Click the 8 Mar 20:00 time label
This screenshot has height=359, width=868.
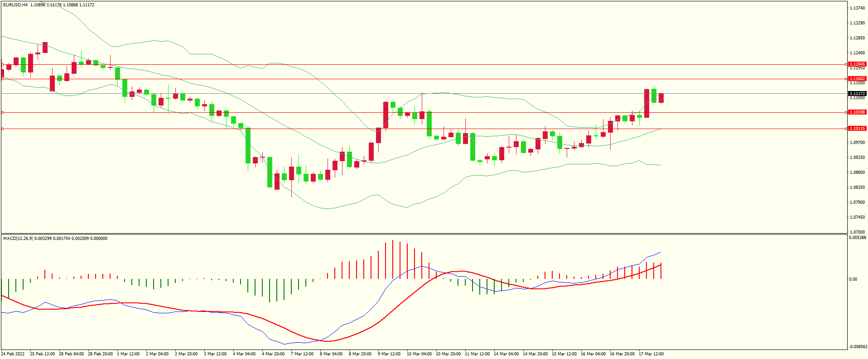point(360,354)
